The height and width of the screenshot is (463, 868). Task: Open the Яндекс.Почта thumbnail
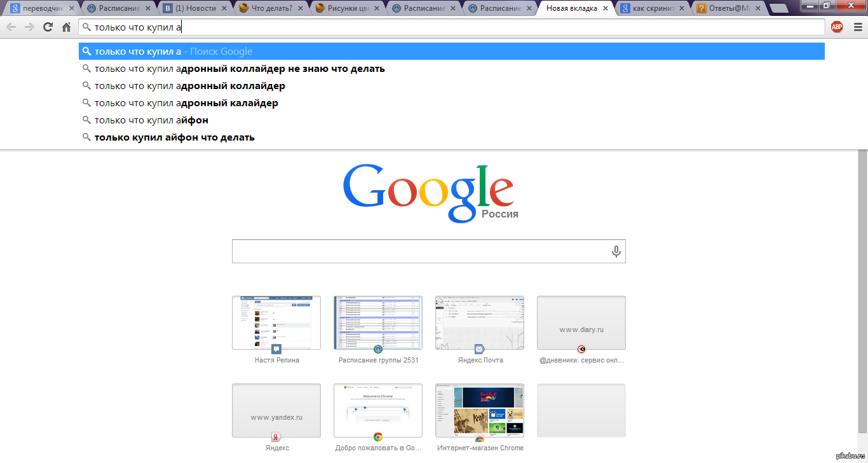(480, 323)
